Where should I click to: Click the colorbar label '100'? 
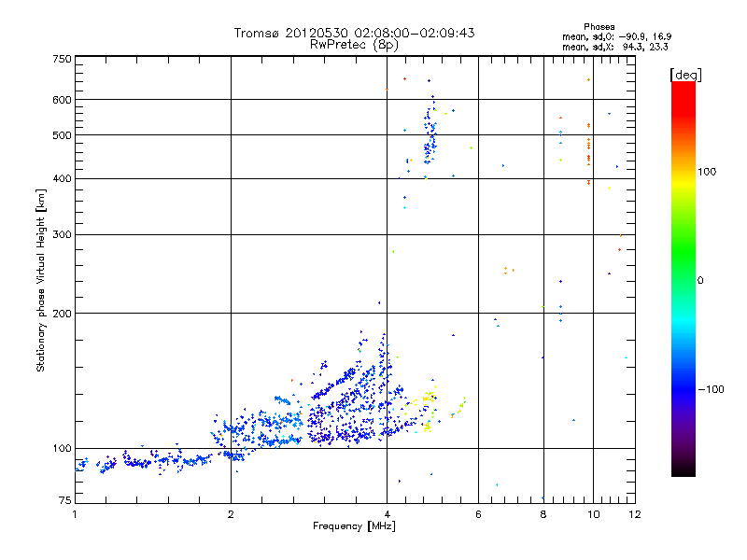(x=707, y=172)
